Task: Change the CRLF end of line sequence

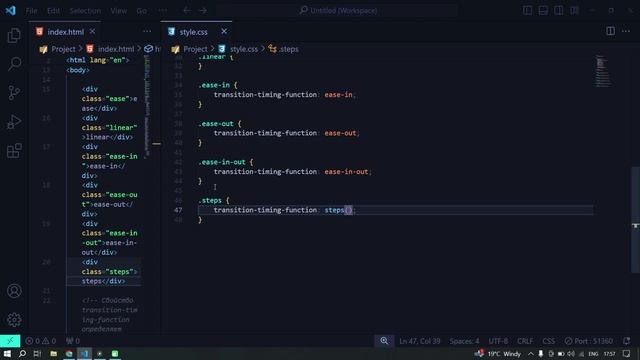Action: (x=525, y=341)
